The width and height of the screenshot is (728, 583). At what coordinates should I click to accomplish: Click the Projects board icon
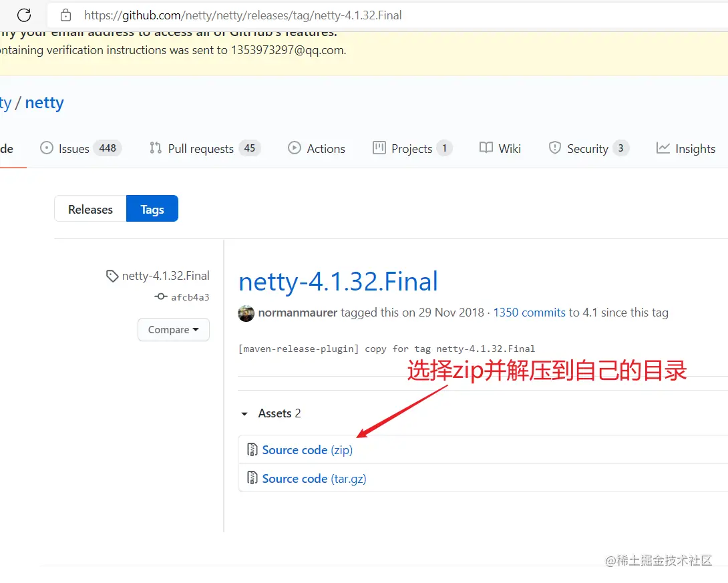point(378,148)
